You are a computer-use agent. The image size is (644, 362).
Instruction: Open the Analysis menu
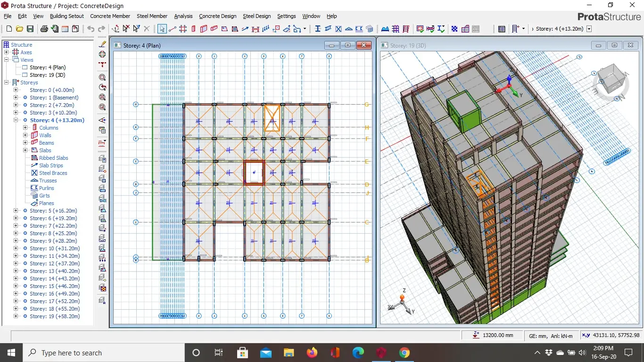click(183, 16)
